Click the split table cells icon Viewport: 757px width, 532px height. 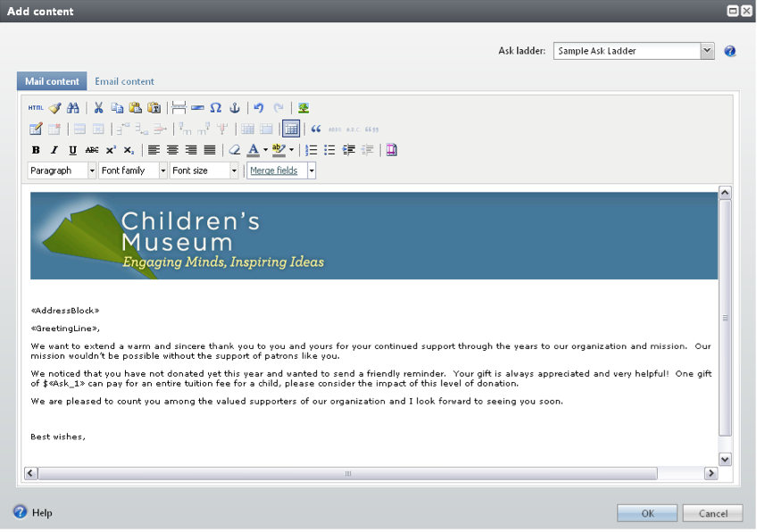point(247,129)
